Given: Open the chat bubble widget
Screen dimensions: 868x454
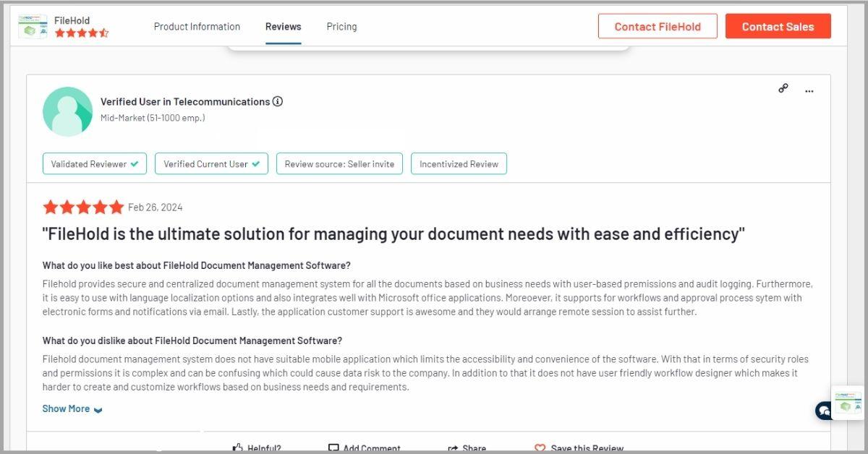Looking at the screenshot, I should click(x=823, y=411).
